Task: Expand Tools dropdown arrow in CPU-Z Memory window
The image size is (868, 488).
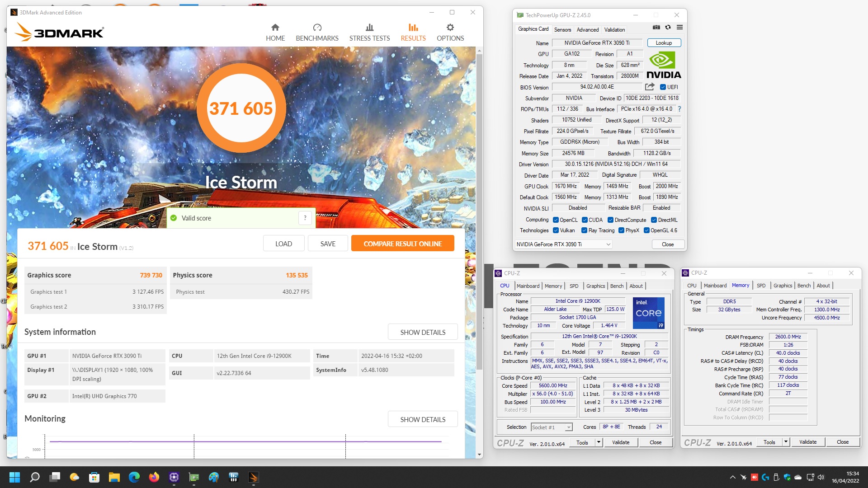Action: click(786, 442)
